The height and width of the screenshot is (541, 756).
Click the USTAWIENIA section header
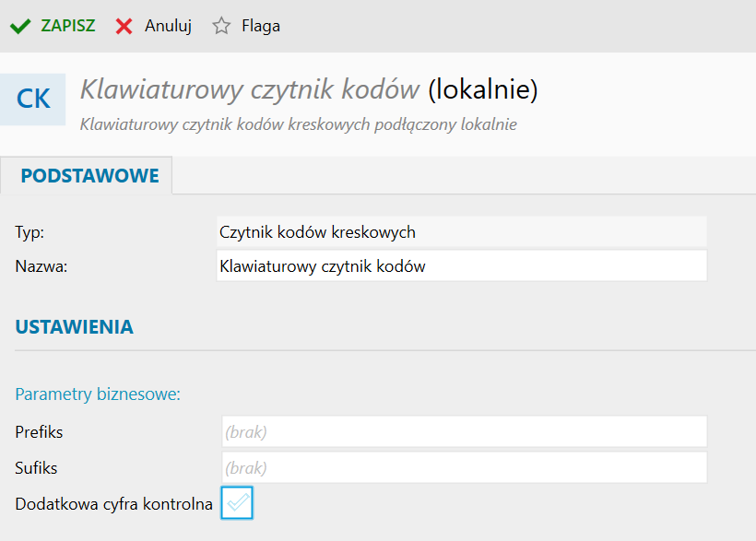(74, 327)
